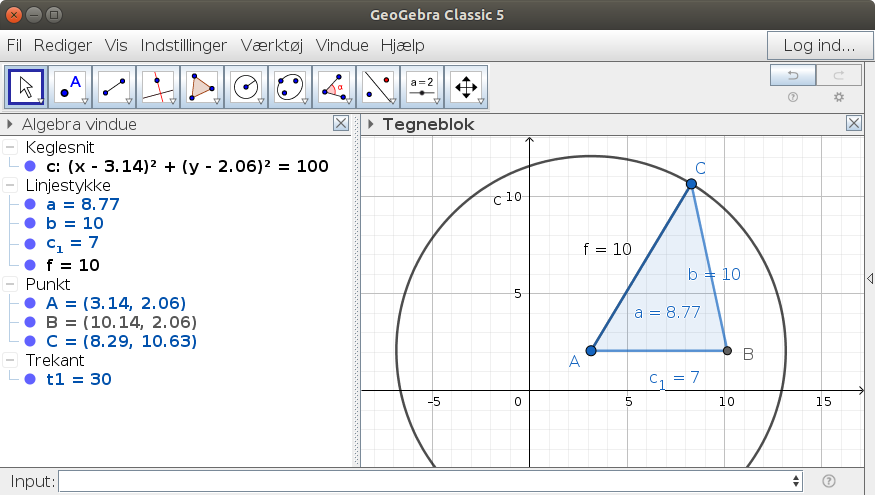Viewport: 875px width, 495px height.
Task: Click the 'a = 8.77' label in triangle
Action: coord(667,312)
